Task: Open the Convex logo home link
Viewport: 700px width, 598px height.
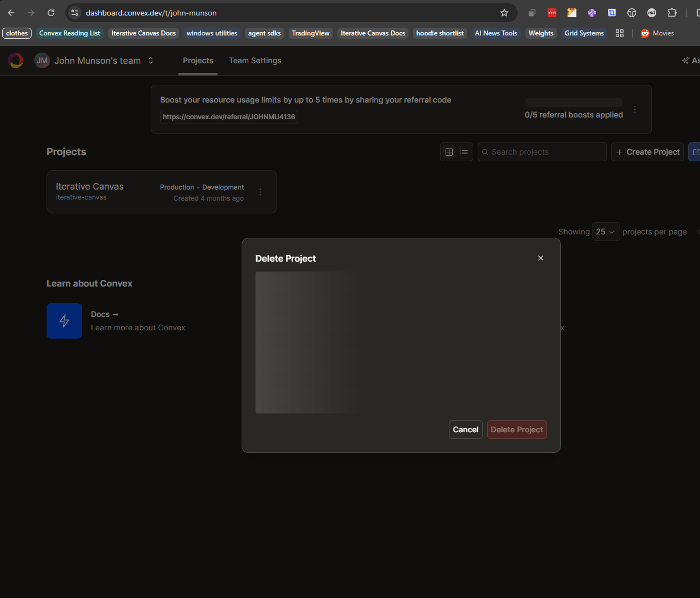Action: (16, 60)
